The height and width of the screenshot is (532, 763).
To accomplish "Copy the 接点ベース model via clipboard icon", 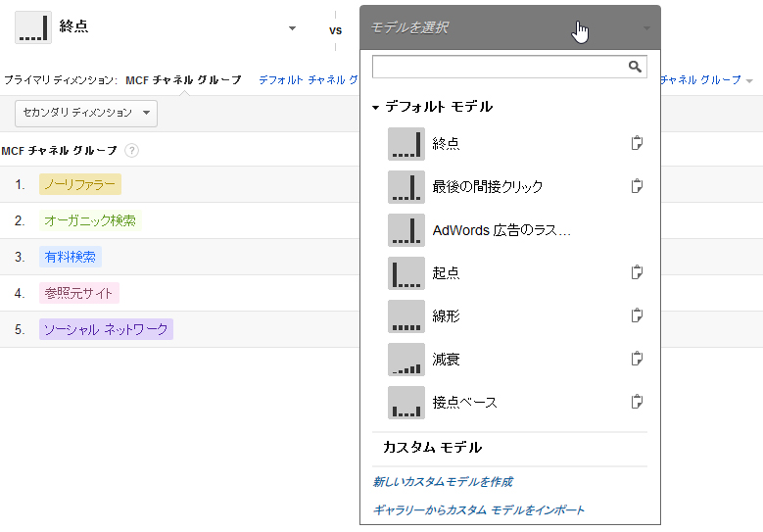I will (x=637, y=402).
